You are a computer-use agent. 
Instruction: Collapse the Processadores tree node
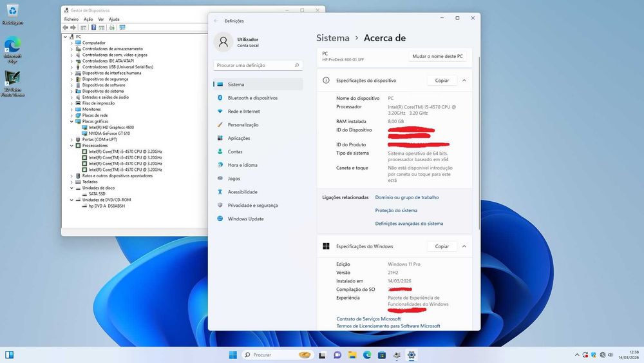click(71, 146)
